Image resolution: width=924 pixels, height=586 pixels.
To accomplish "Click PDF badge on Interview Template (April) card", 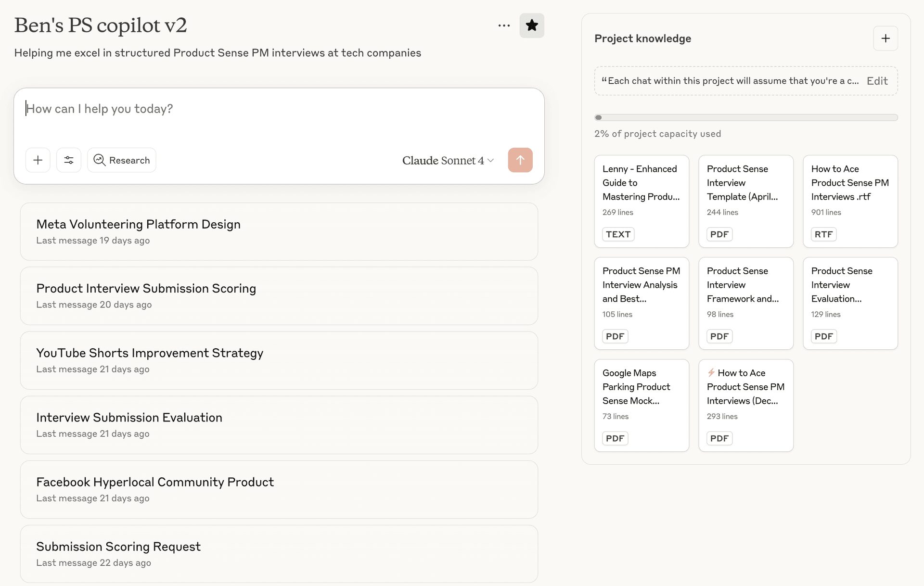I will [719, 234].
